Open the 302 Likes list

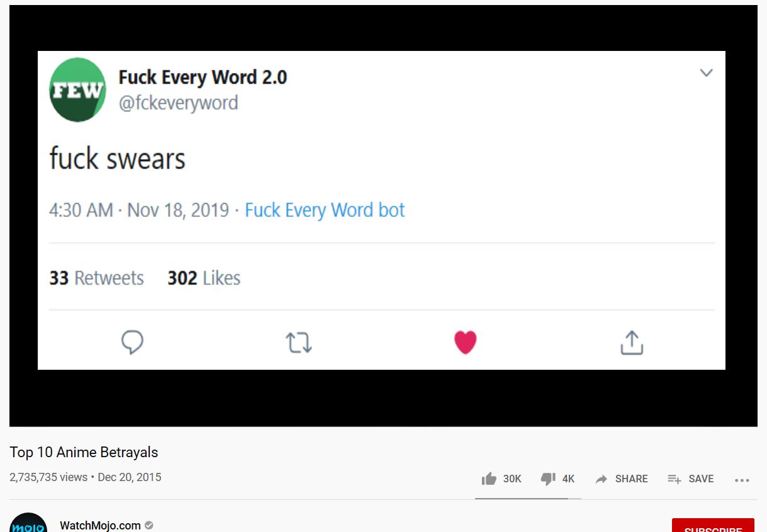pos(203,277)
